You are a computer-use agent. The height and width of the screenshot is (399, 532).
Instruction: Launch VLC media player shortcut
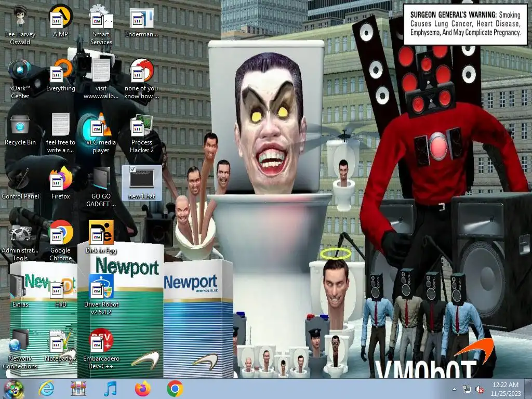[101, 134]
